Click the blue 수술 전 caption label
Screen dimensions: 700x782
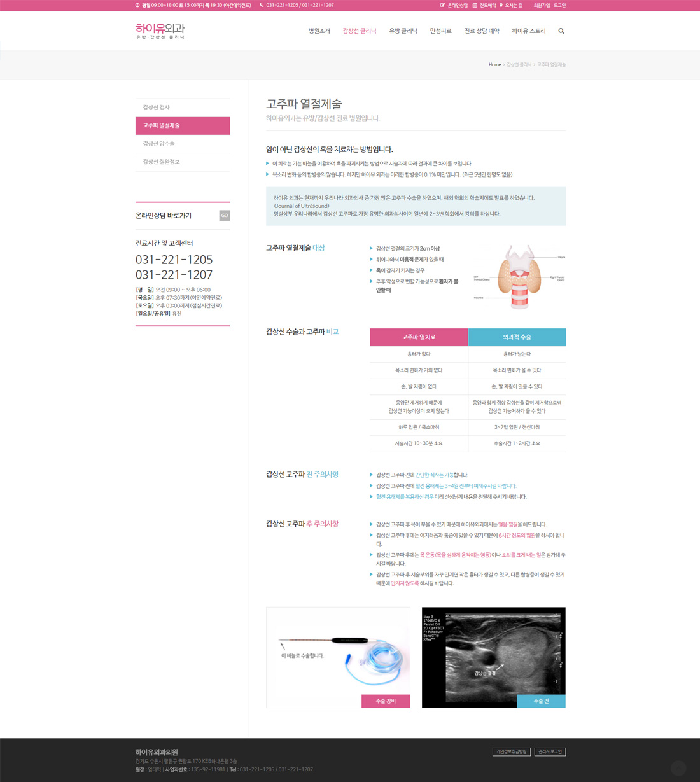pyautogui.click(x=541, y=701)
